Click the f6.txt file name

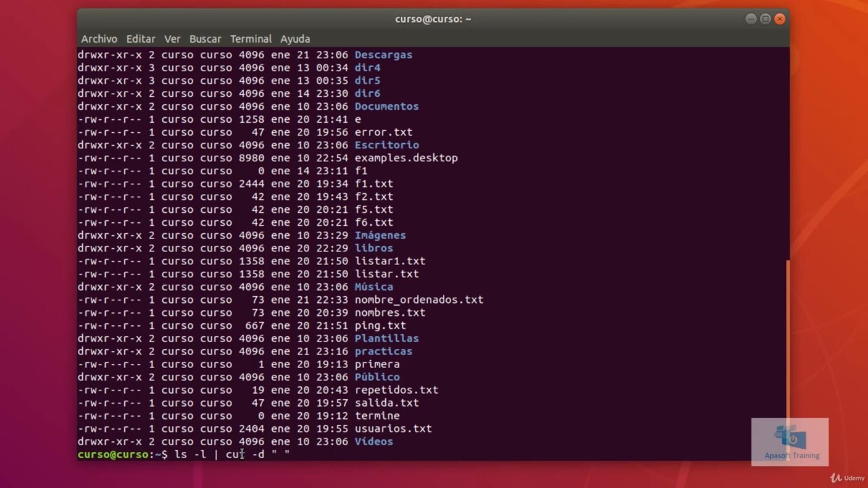pos(374,222)
